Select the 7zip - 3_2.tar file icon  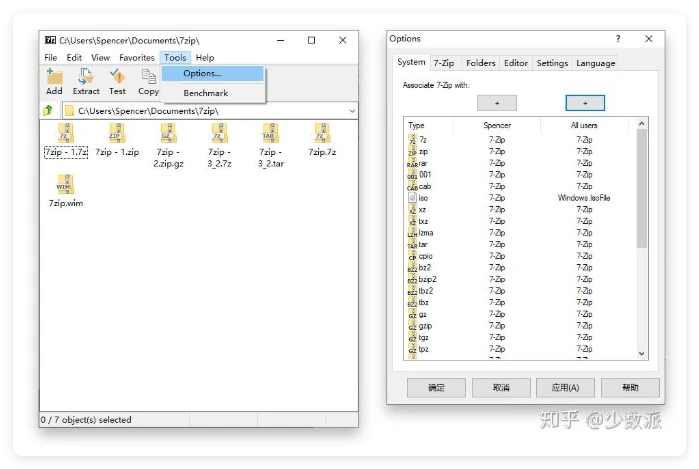coord(270,134)
